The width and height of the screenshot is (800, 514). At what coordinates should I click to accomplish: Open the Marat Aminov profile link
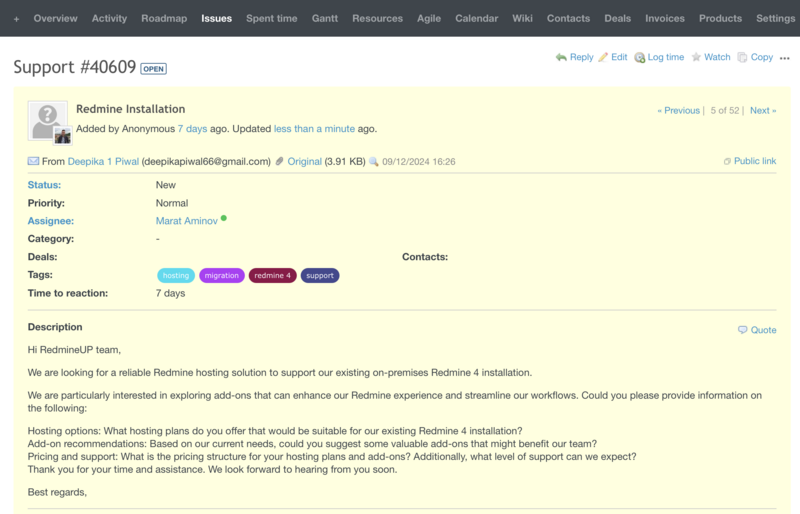(x=187, y=221)
